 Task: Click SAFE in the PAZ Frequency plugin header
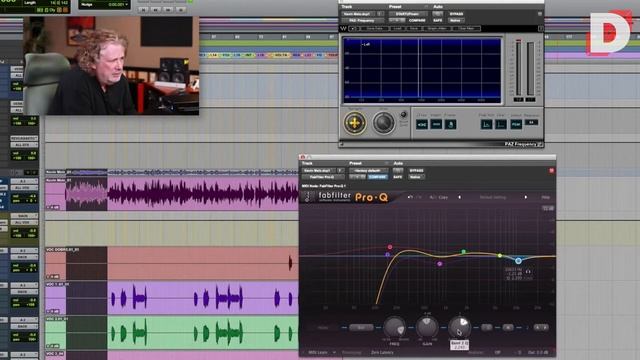click(438, 20)
